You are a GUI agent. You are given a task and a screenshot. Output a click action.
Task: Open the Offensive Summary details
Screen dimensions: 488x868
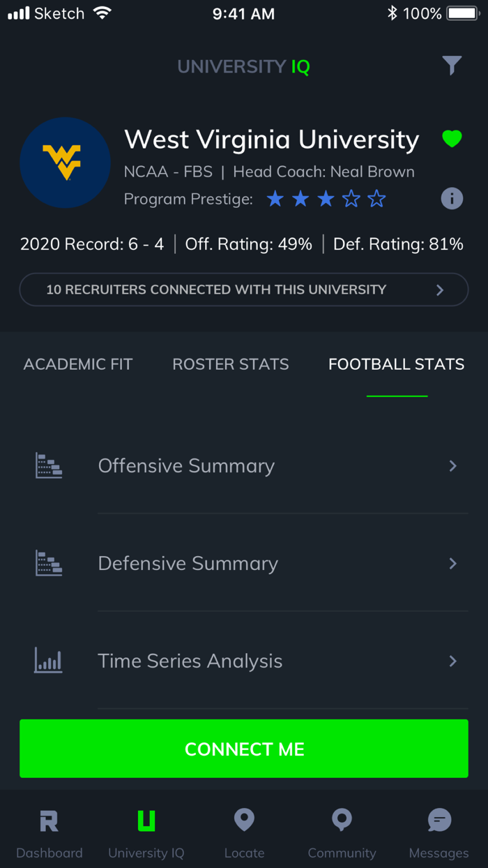[x=244, y=465]
